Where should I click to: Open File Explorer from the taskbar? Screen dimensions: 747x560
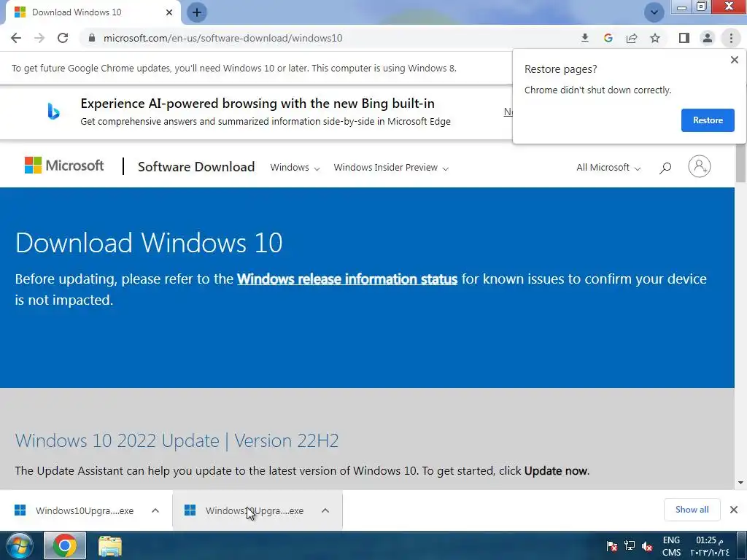(110, 545)
